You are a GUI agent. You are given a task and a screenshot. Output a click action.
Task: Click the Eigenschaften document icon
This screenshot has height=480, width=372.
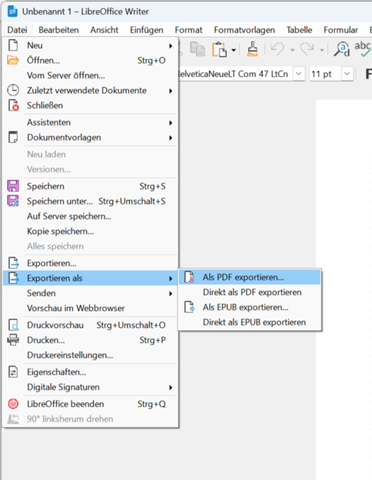pos(13,372)
